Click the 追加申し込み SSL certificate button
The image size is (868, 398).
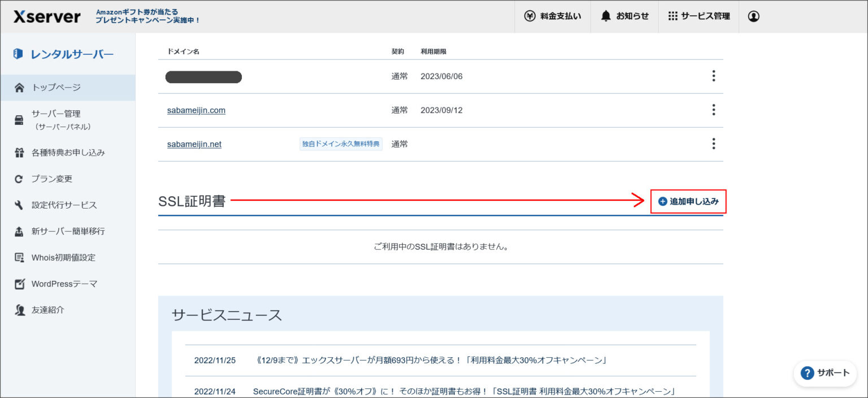[688, 201]
